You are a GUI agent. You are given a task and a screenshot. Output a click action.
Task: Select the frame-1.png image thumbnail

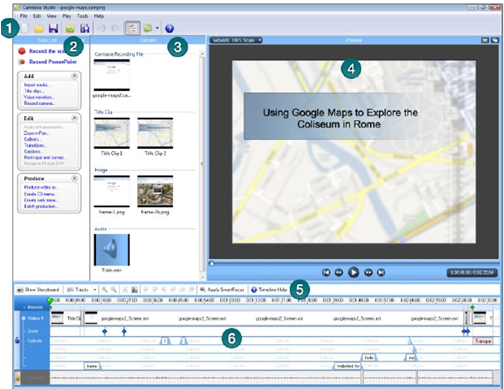112,191
